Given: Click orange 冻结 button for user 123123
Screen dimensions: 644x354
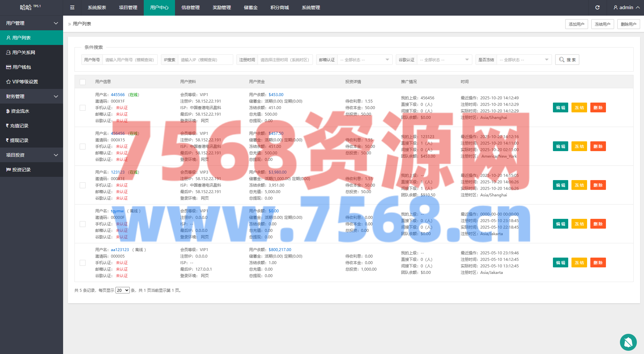Looking at the screenshot, I should [579, 185].
